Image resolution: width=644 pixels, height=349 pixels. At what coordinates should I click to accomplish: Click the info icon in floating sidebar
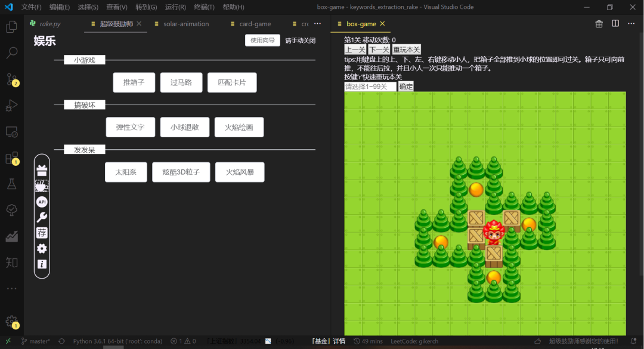pos(42,264)
